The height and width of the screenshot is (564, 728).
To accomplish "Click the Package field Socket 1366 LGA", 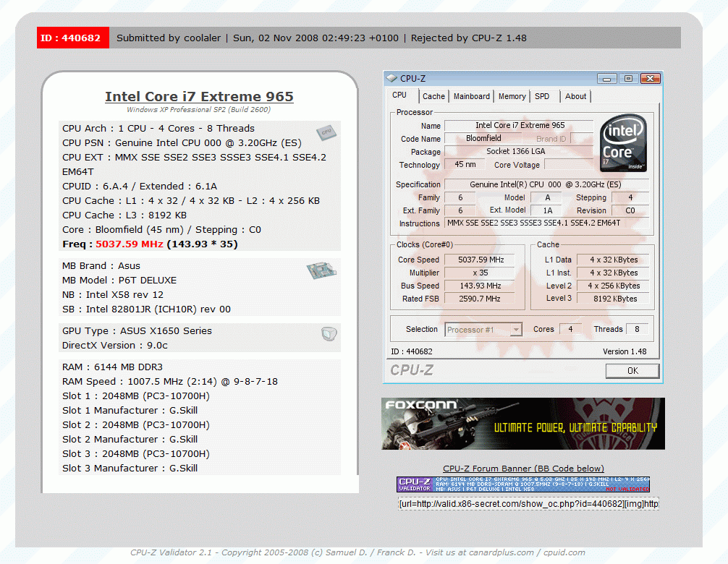I will 519,151.
